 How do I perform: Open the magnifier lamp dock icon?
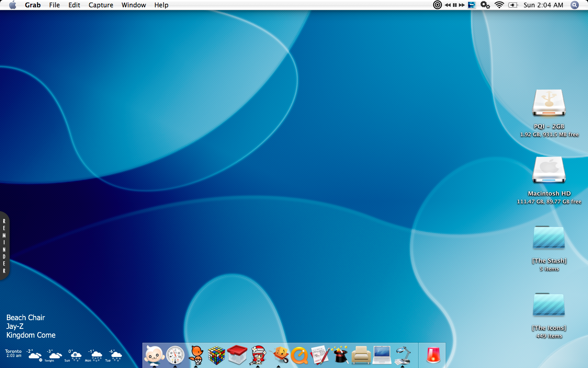click(402, 355)
